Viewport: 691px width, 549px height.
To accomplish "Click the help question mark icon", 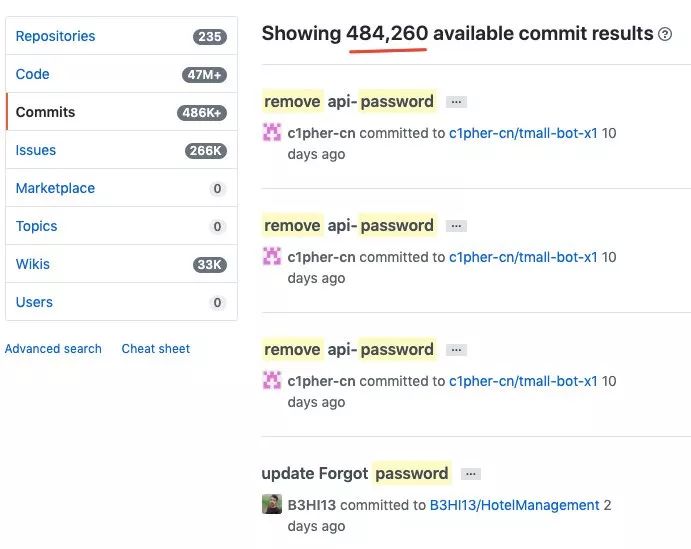I will pyautogui.click(x=666, y=34).
